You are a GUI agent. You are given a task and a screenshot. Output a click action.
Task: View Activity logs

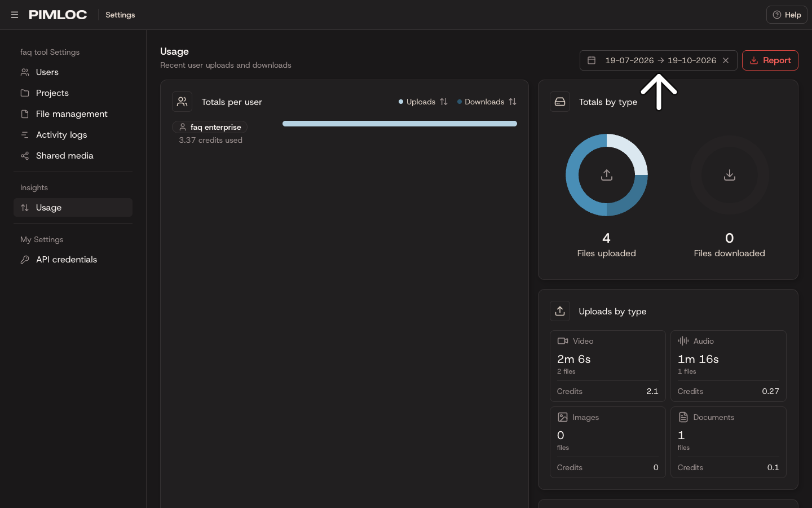coord(73,135)
